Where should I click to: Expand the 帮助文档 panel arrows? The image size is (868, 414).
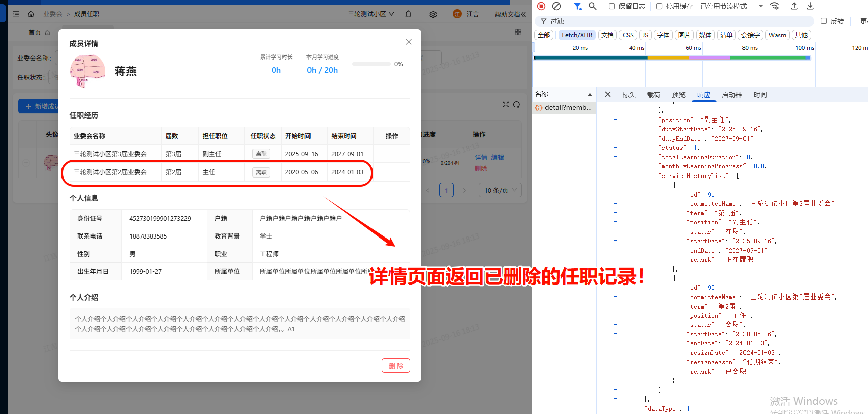pyautogui.click(x=523, y=14)
